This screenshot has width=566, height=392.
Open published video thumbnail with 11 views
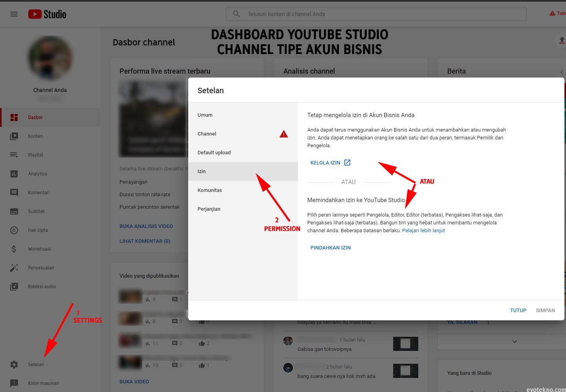tap(130, 340)
